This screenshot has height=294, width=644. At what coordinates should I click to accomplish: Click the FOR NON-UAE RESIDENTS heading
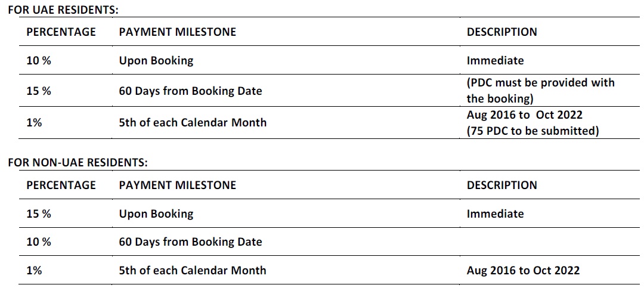(x=78, y=163)
